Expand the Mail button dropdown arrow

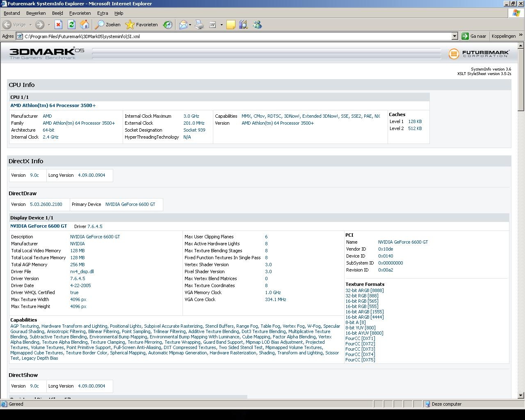pyautogui.click(x=190, y=25)
